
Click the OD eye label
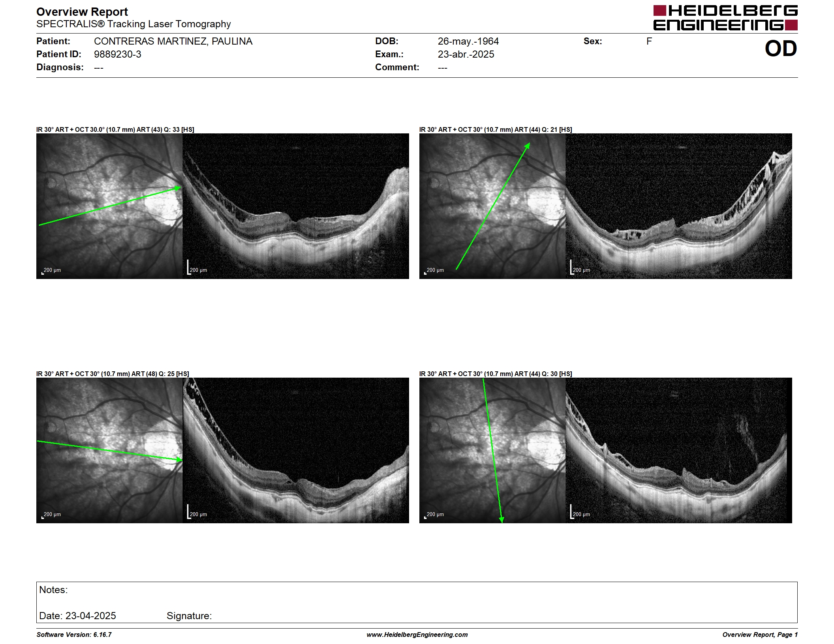coord(781,49)
